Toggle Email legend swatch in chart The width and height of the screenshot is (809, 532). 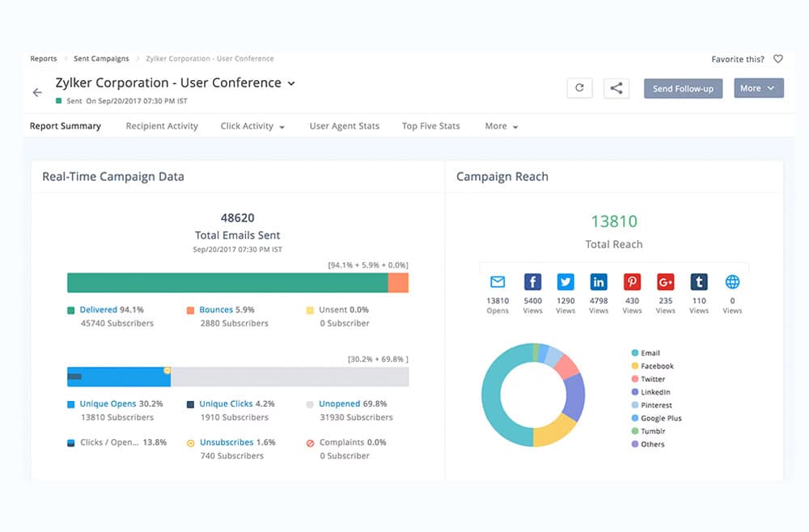[x=635, y=353]
